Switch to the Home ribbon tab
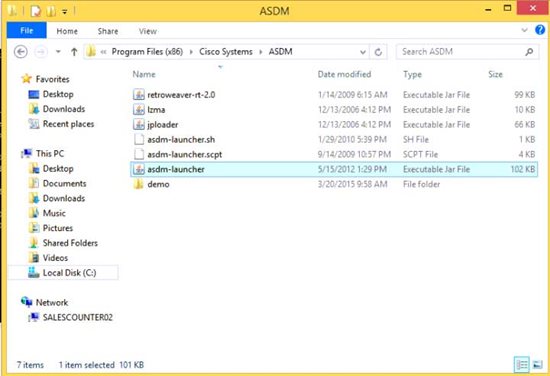Image resolution: width=550 pixels, height=376 pixels. (67, 31)
